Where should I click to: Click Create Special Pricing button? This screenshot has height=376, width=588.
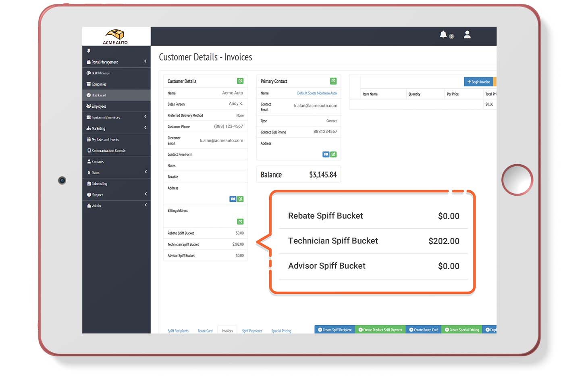click(462, 330)
